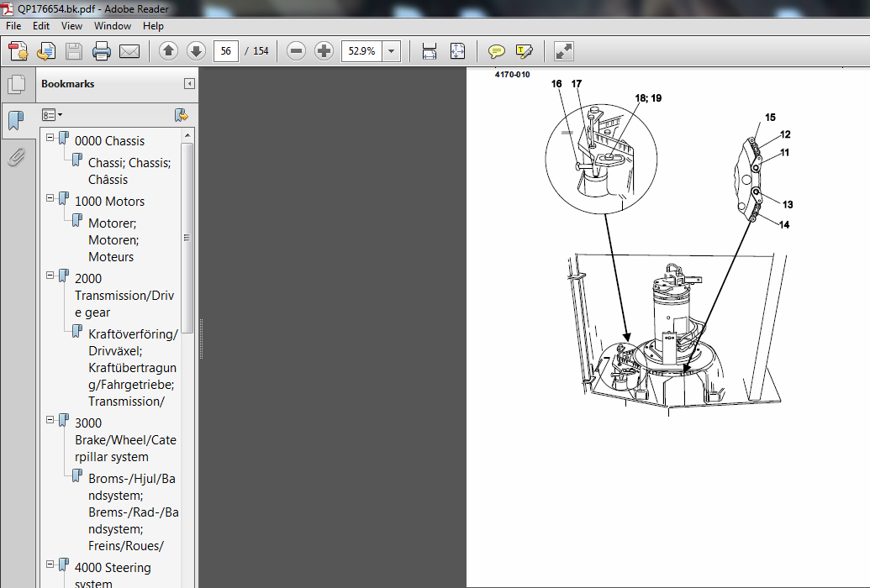The height and width of the screenshot is (588, 870).
Task: Select Motorer; Motoren; Moteurs bookmark
Action: click(x=113, y=239)
